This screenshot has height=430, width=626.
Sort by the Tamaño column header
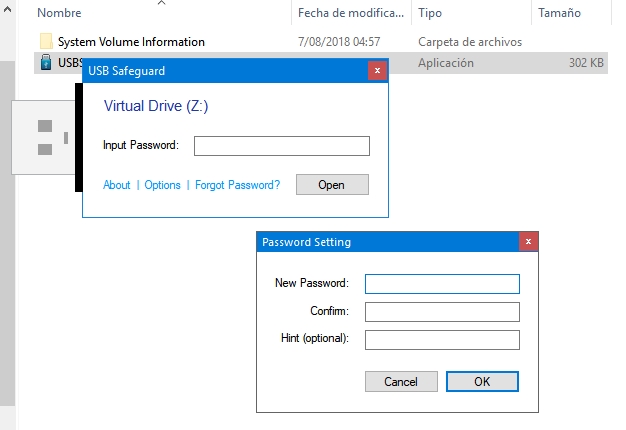pos(559,13)
